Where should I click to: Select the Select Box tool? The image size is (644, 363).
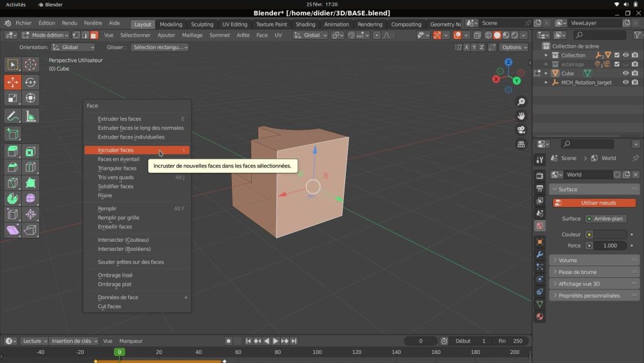point(12,64)
